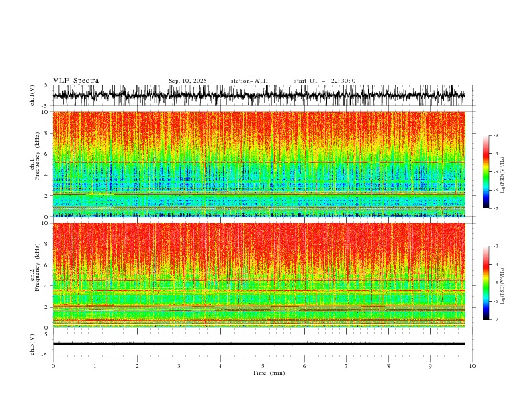Click the "4" kHz tick on ch.2 frequency axis
Image resolution: width=532 pixels, height=411 pixels.
48,286
